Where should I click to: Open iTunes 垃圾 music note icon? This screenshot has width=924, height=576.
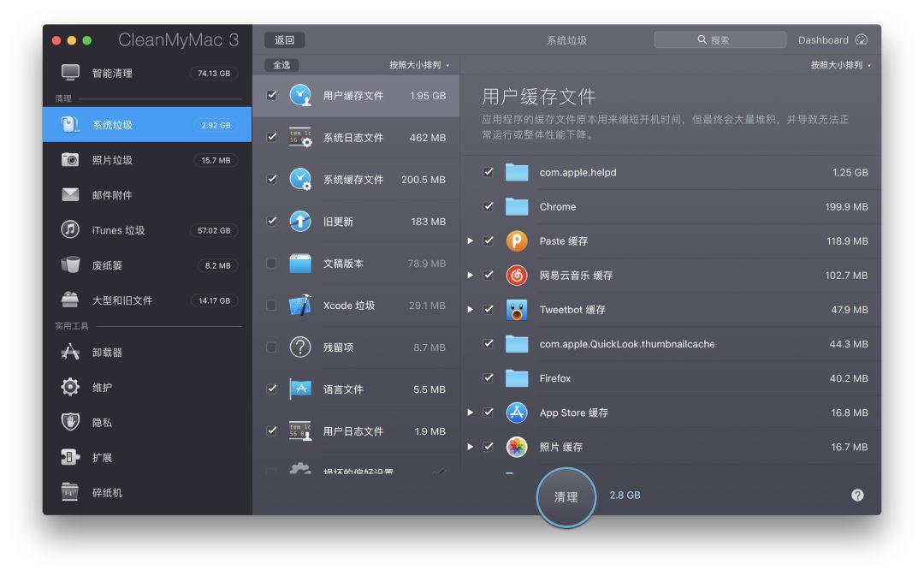tap(70, 229)
